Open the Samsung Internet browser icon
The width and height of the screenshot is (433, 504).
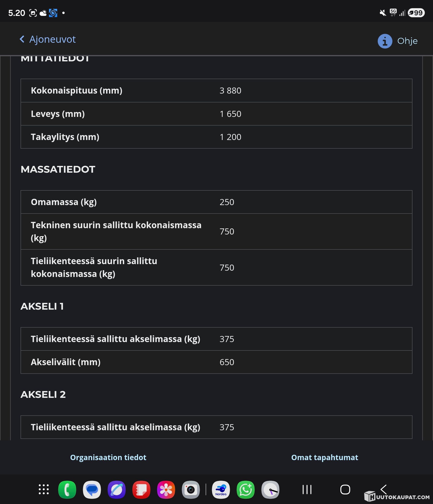(x=116, y=489)
